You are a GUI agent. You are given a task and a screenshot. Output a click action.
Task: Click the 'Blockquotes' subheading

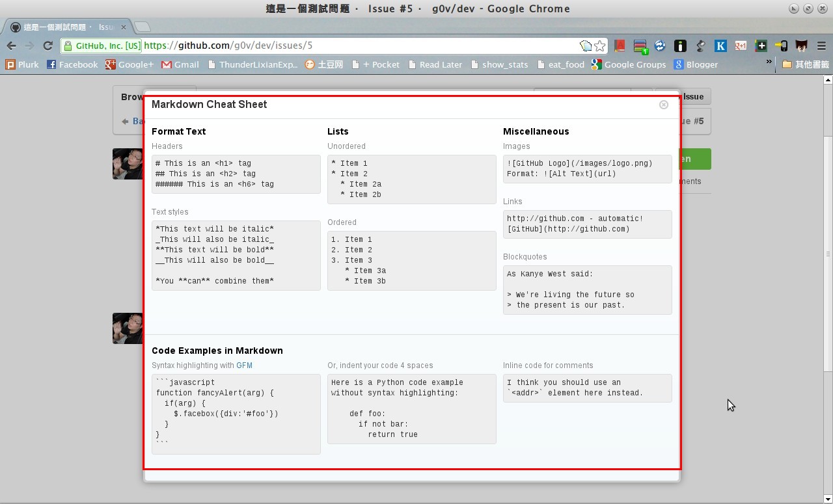[x=525, y=257]
